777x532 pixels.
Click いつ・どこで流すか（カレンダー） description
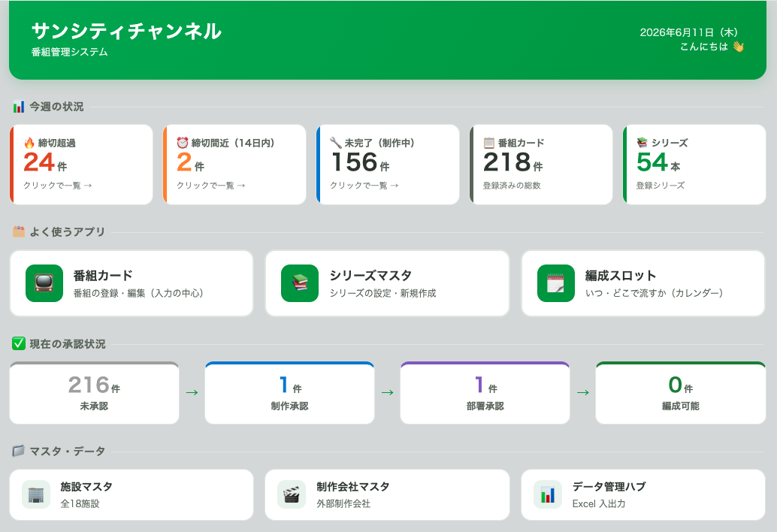tap(654, 293)
